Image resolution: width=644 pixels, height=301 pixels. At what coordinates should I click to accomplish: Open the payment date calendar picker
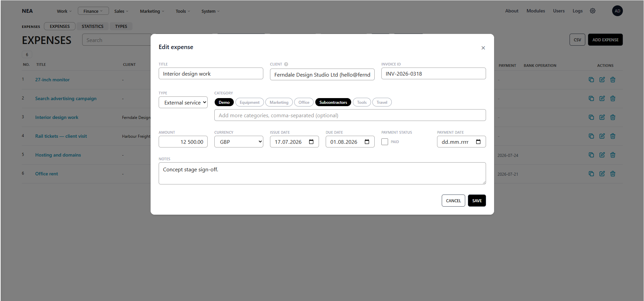[x=478, y=142]
